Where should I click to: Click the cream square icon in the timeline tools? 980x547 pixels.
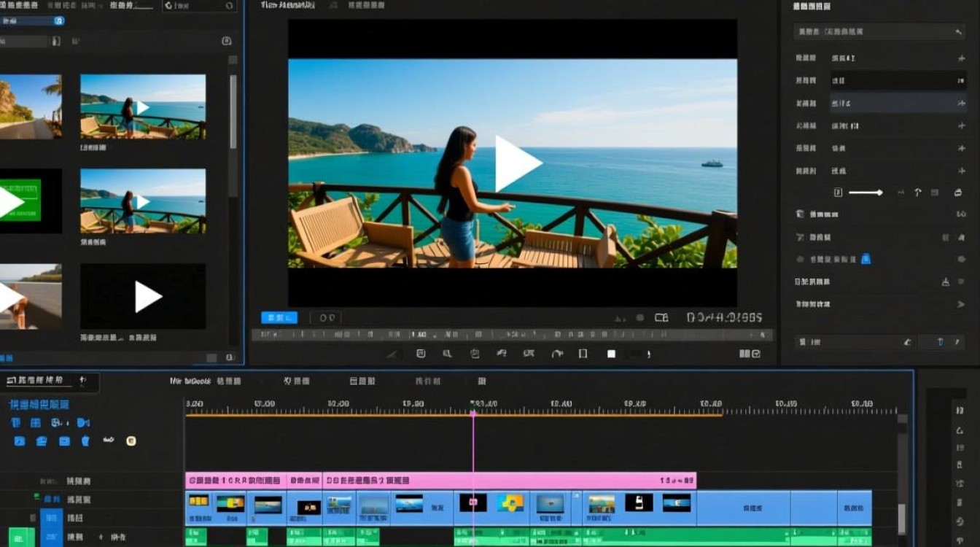[x=131, y=441]
